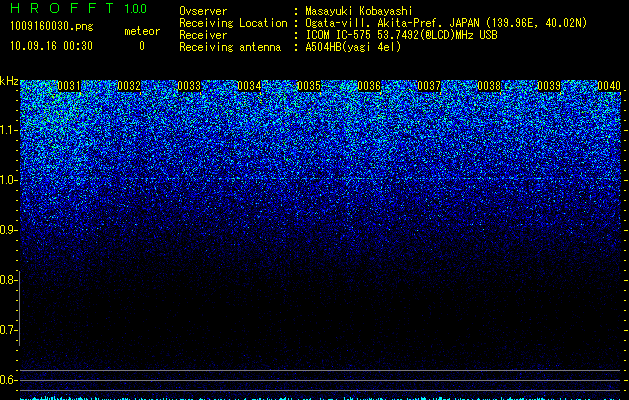Click observer name Masayuki Kobayashi

(x=359, y=11)
